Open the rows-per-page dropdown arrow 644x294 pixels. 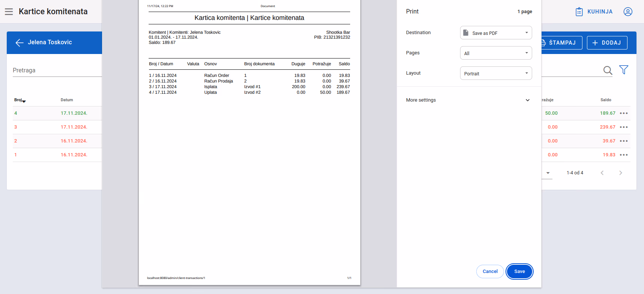point(548,173)
